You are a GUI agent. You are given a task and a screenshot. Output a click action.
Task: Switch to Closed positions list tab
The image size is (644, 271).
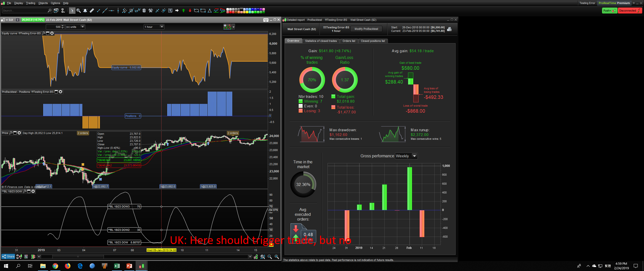tap(373, 41)
